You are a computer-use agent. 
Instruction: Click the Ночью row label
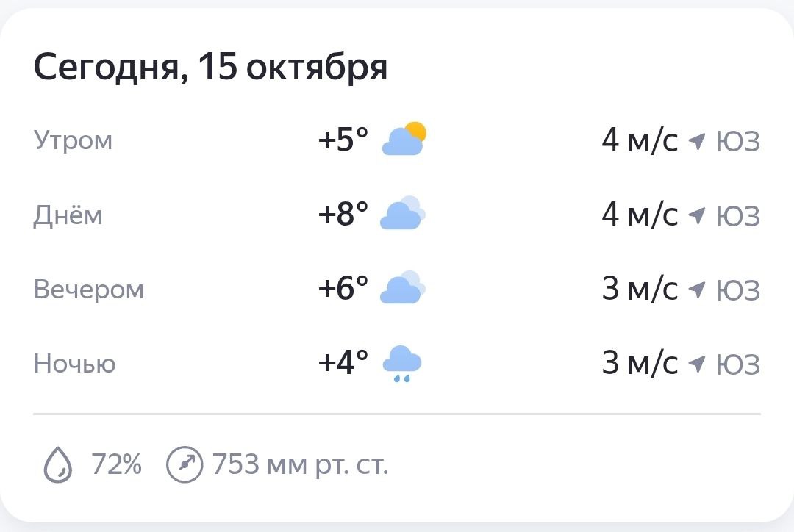tap(74, 363)
